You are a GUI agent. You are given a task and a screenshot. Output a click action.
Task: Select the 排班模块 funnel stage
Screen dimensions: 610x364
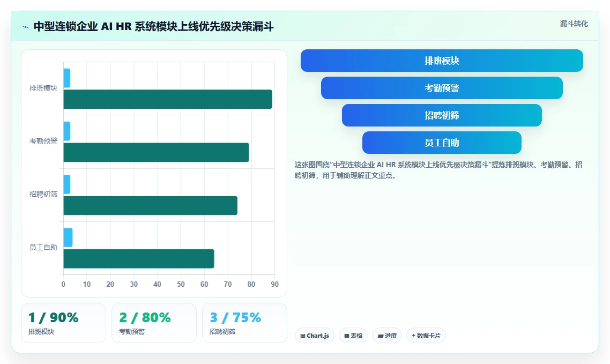[442, 61]
